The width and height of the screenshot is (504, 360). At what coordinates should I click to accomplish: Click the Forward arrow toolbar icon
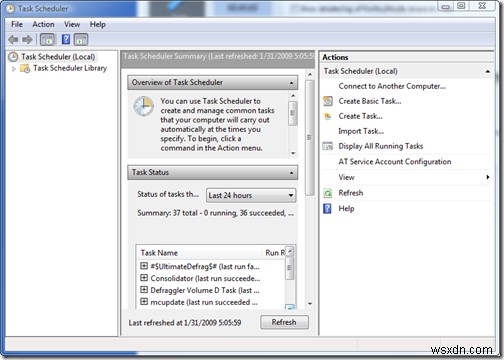click(27, 40)
